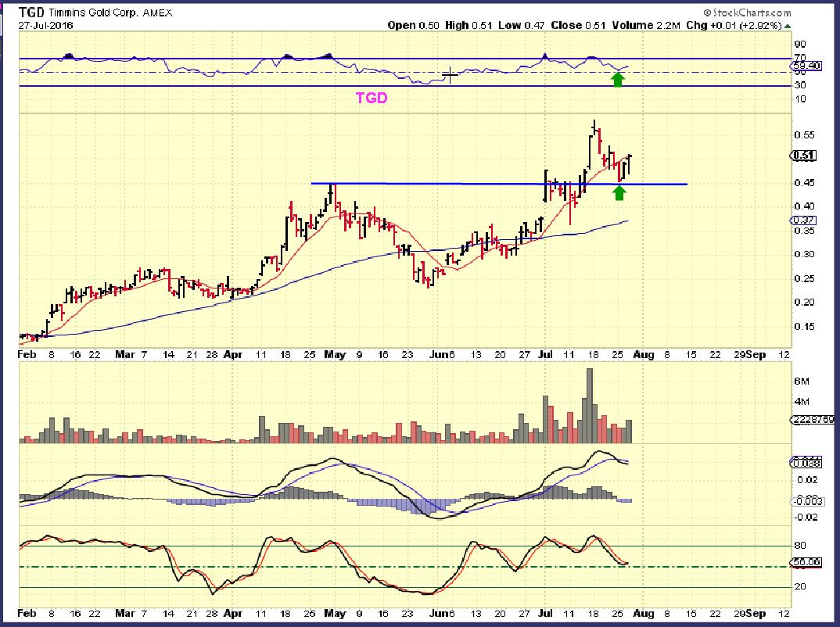
Task: Click the moving average tag 0.37
Action: click(x=803, y=220)
